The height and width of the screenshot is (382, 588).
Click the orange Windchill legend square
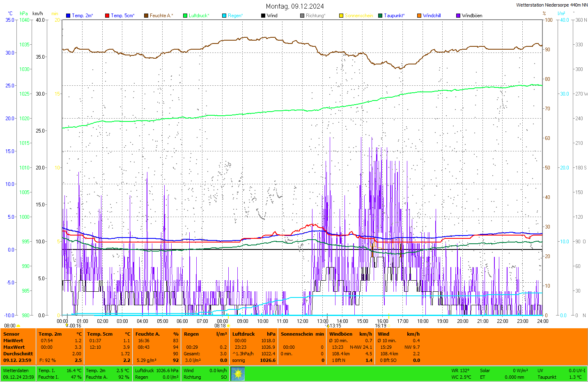tap(419, 16)
